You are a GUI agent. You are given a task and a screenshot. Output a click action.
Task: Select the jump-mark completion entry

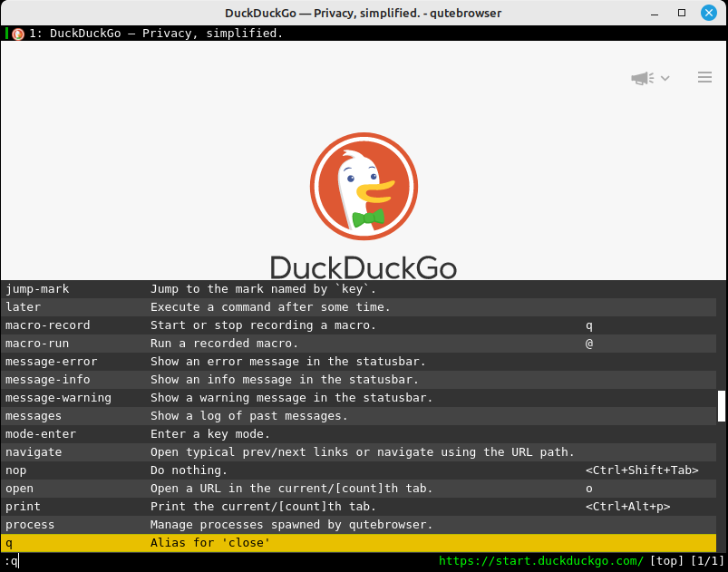point(358,289)
